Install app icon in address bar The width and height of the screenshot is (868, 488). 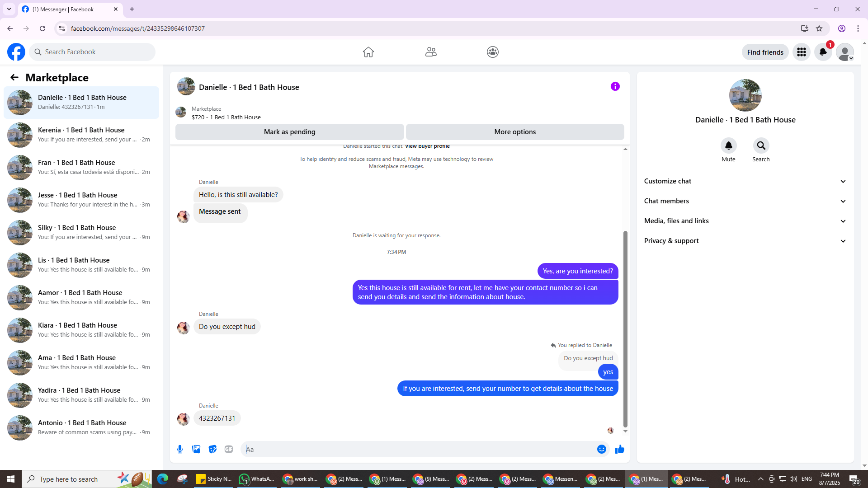805,28
